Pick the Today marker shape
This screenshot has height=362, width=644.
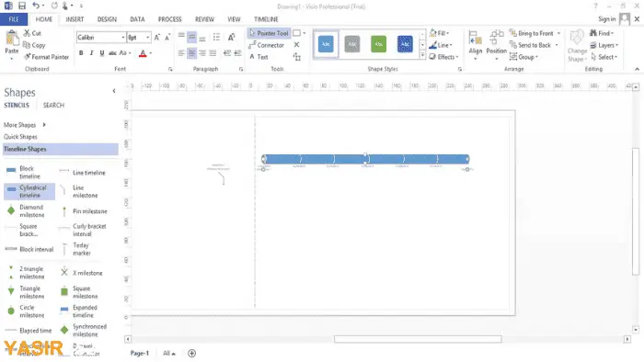click(76, 249)
